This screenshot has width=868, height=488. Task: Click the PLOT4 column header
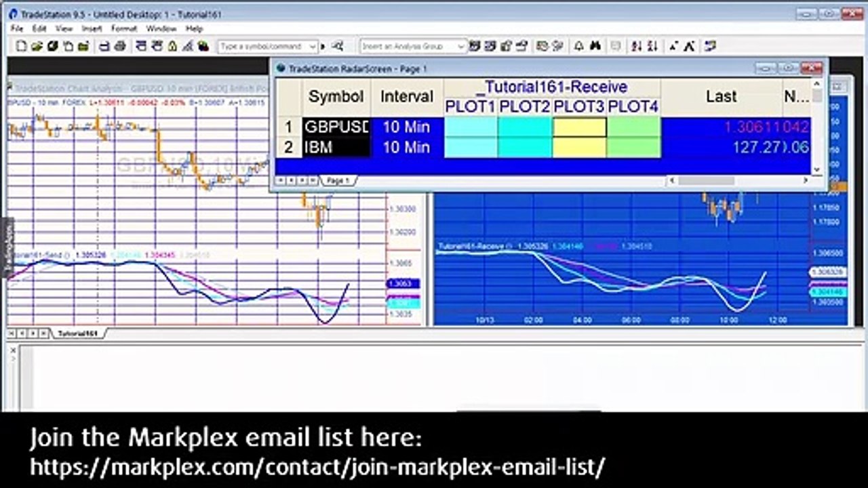[x=633, y=106]
